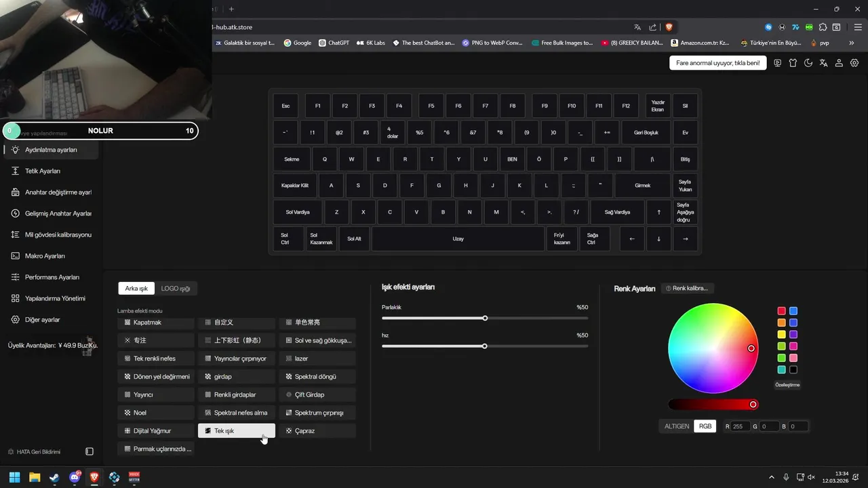Click the Brave Shields icon in the address bar
Screen dimensions: 868x488
tap(669, 27)
